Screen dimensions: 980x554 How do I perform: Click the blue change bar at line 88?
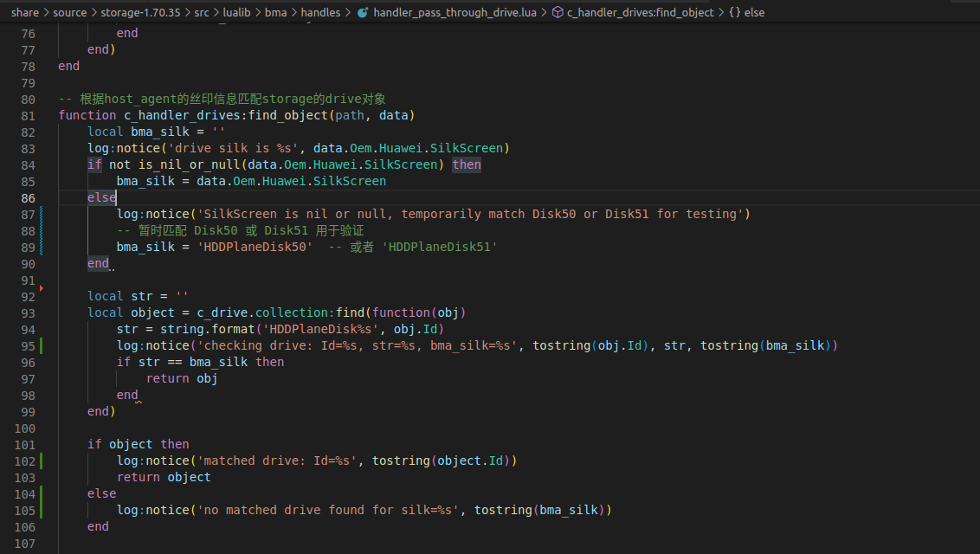pos(41,230)
